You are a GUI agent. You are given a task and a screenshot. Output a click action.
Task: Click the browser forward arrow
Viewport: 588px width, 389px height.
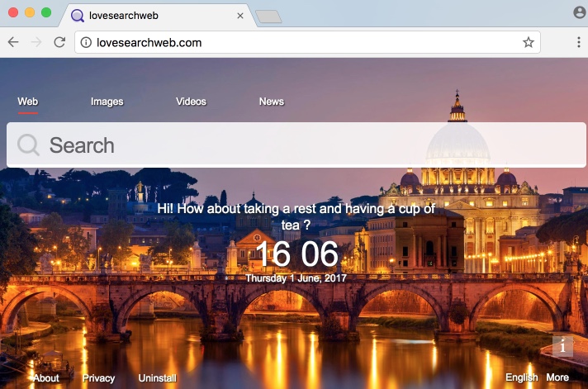coord(36,42)
